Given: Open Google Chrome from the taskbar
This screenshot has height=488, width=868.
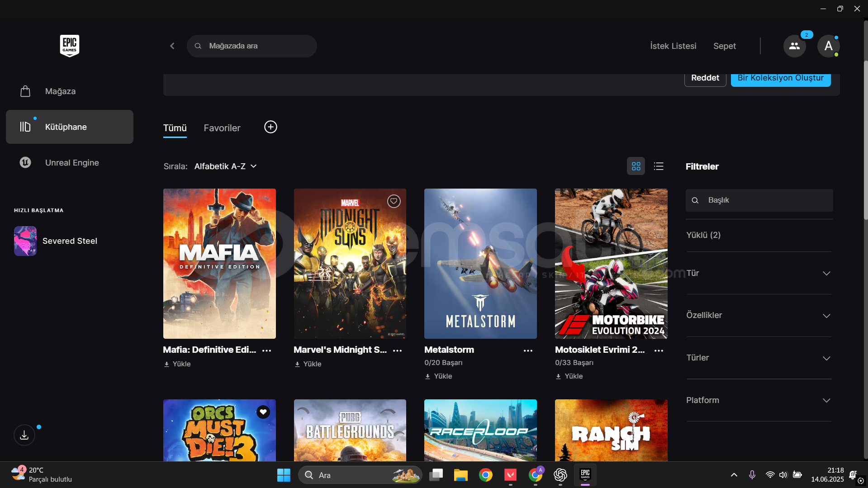Looking at the screenshot, I should point(486,475).
